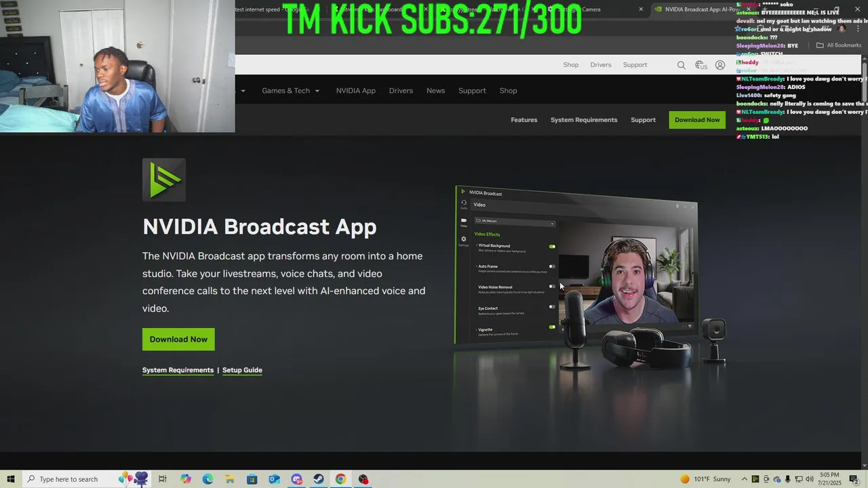Click the NVIDIA Broadcast App heading
868x488 pixels.
tap(259, 226)
